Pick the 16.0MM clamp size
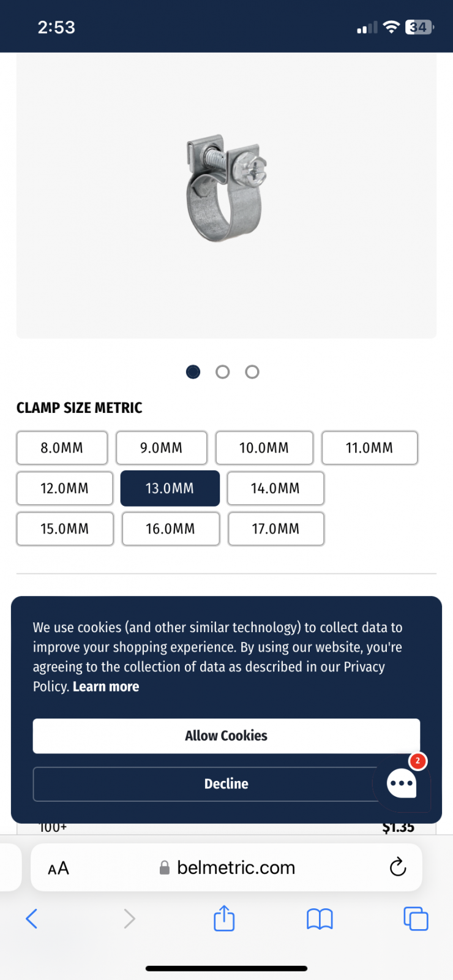 point(170,529)
